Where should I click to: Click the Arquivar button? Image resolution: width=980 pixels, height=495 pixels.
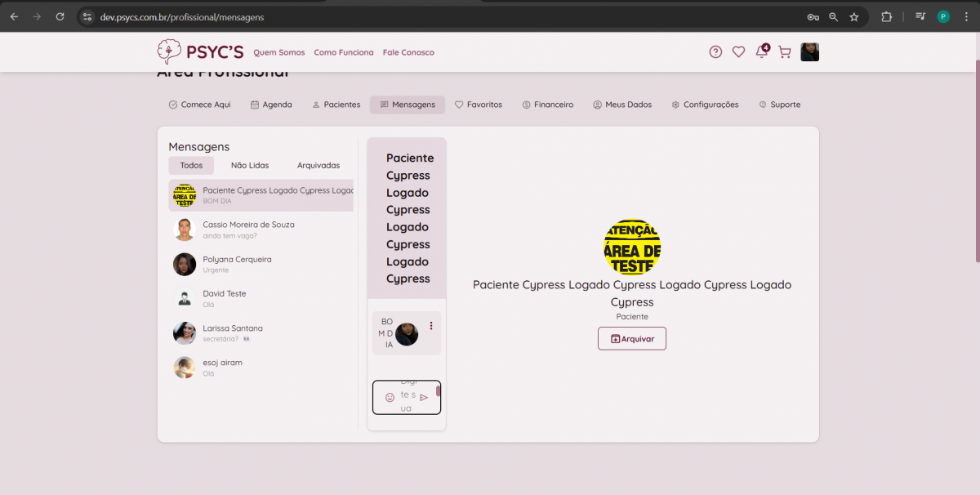(631, 339)
